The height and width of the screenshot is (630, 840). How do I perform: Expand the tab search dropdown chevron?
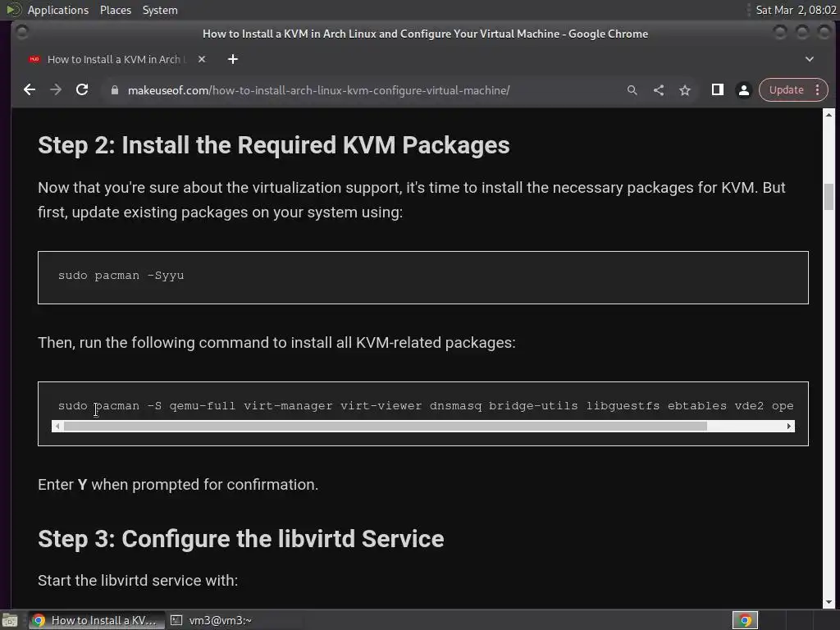[x=809, y=59]
